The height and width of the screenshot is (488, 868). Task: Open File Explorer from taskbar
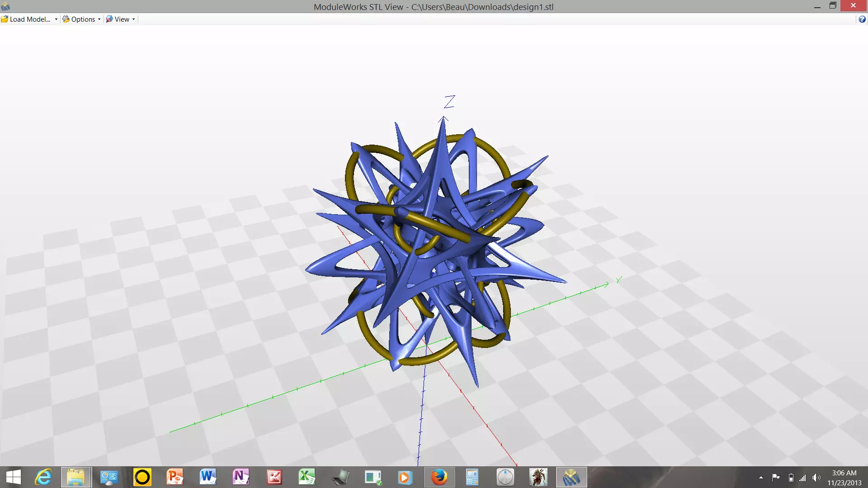click(76, 477)
